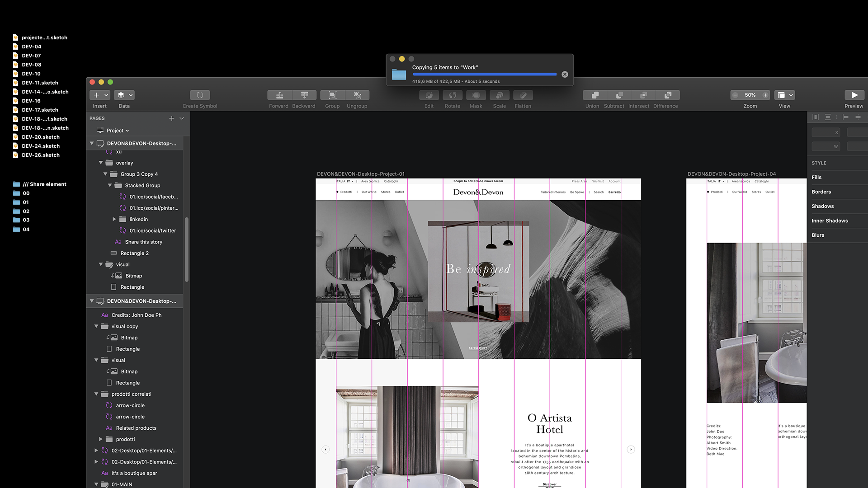The width and height of the screenshot is (868, 488).
Task: Start the Preview play button
Action: (x=854, y=95)
